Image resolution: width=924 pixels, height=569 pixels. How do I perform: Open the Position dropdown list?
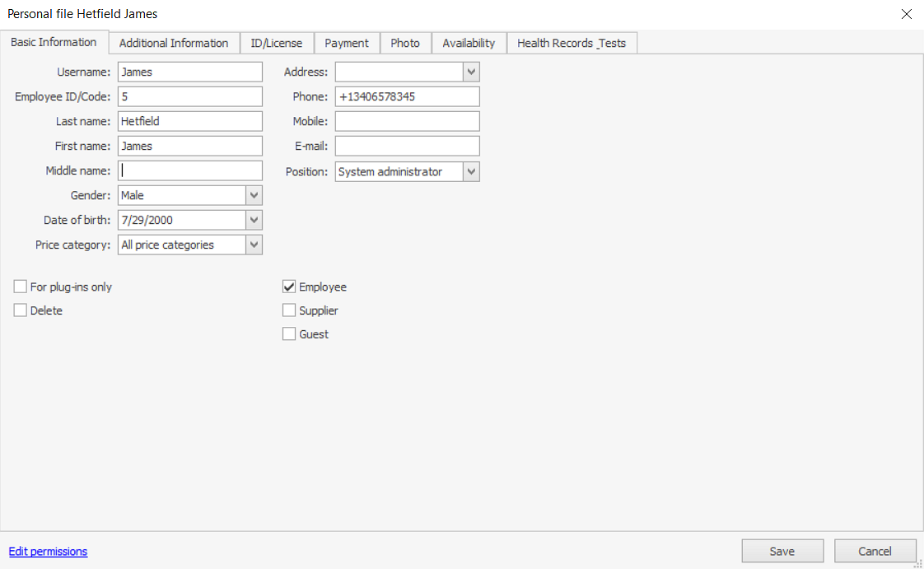click(x=471, y=172)
